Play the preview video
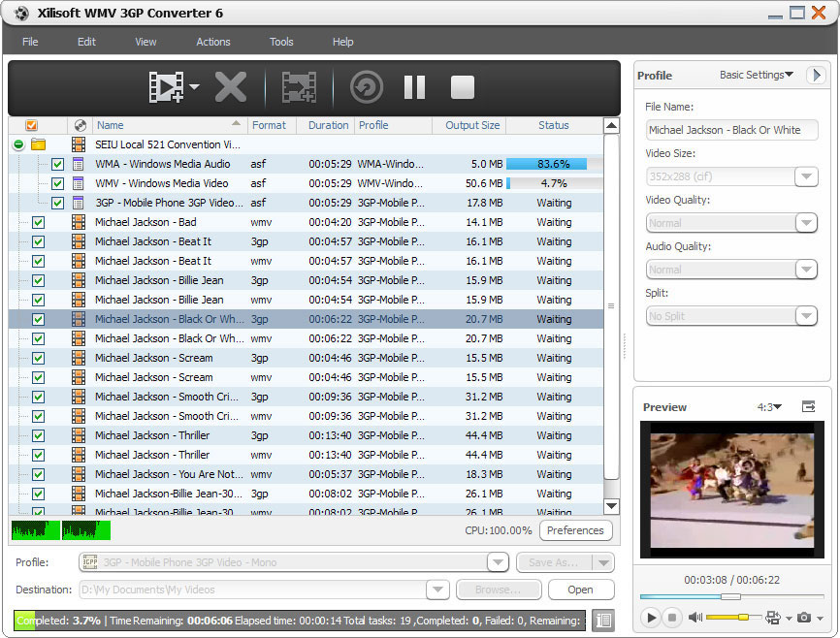Image resolution: width=840 pixels, height=638 pixels. pos(651,617)
